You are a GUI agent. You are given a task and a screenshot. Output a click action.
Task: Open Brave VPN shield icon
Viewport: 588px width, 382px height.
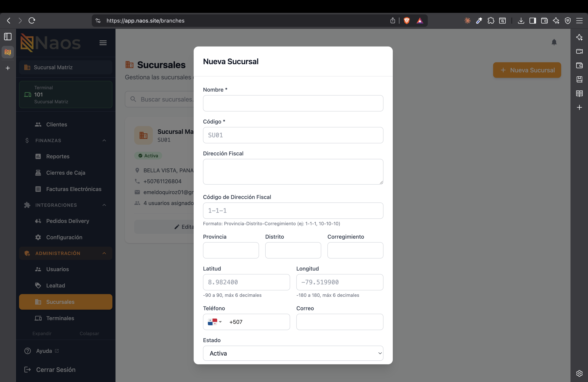pyautogui.click(x=568, y=20)
